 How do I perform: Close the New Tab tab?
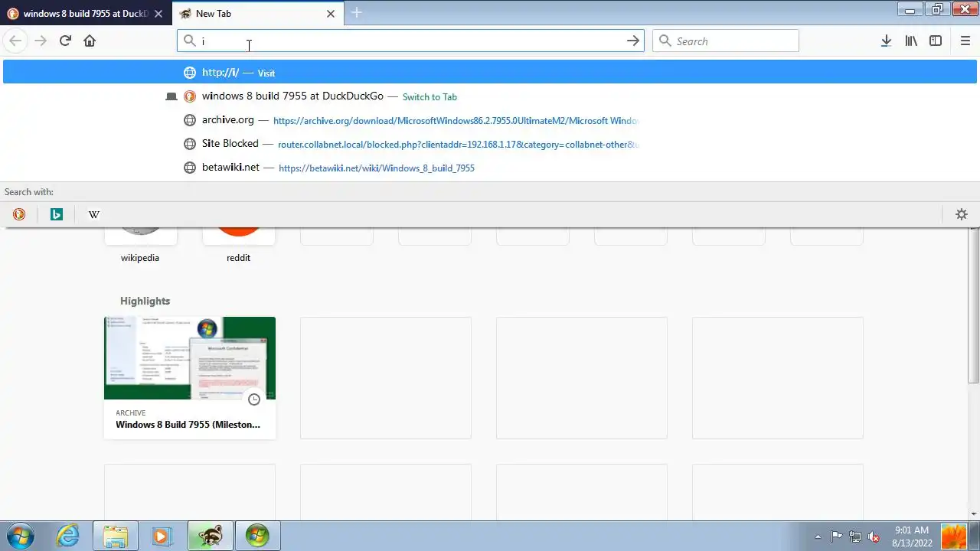click(x=331, y=14)
